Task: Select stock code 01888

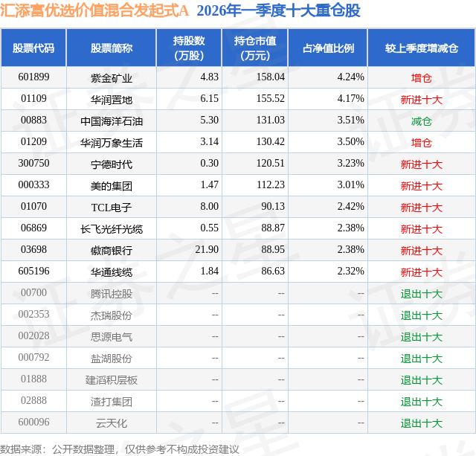Action: click(x=33, y=379)
